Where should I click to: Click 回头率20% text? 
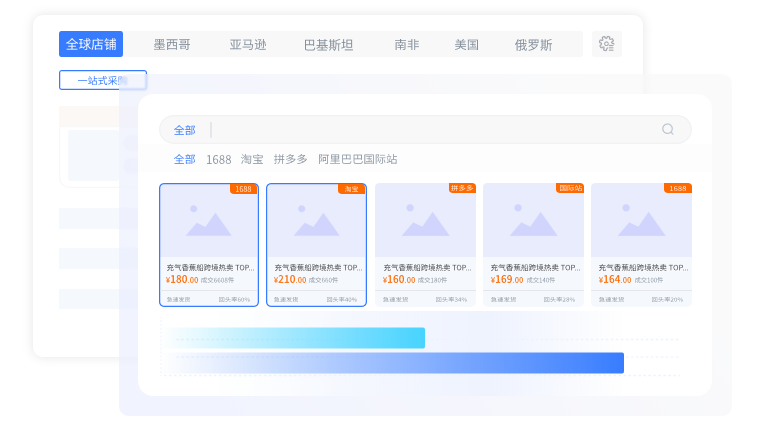667,300
